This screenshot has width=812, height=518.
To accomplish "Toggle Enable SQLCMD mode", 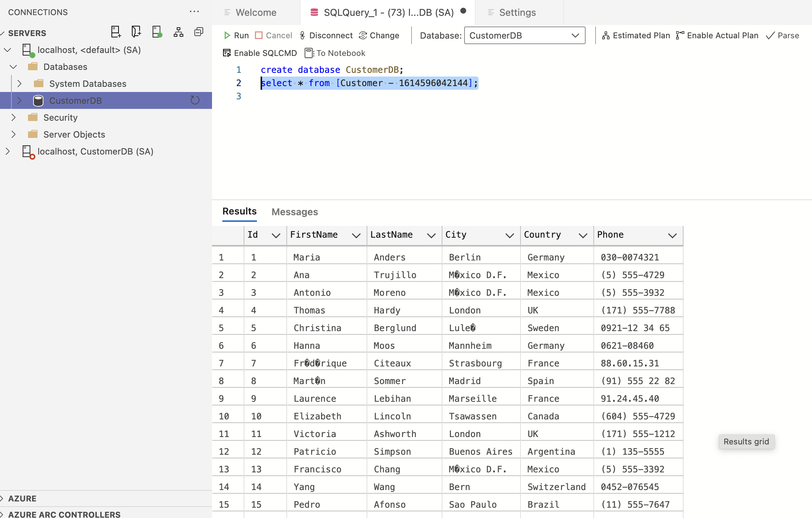I will 260,53.
